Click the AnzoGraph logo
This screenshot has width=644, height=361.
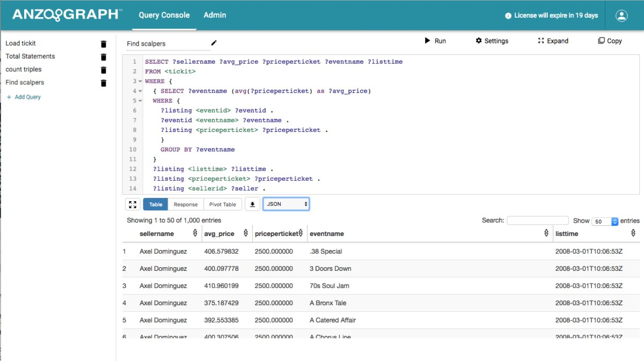pyautogui.click(x=67, y=15)
